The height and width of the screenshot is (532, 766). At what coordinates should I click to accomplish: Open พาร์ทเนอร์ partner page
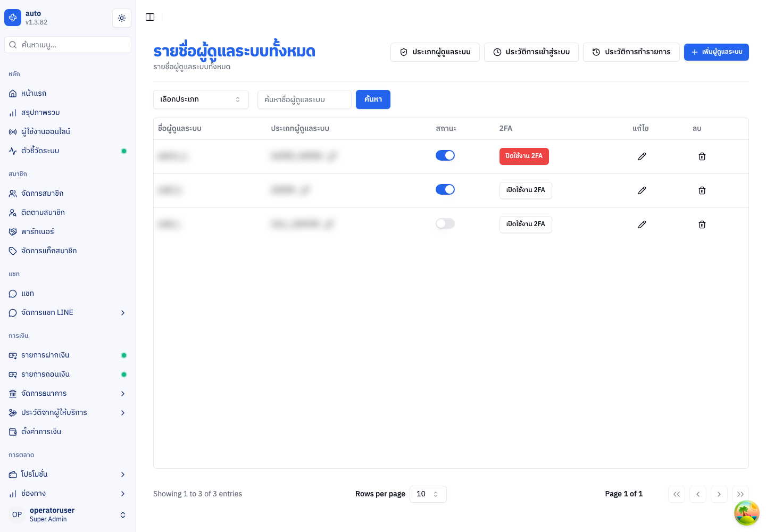coord(68,232)
